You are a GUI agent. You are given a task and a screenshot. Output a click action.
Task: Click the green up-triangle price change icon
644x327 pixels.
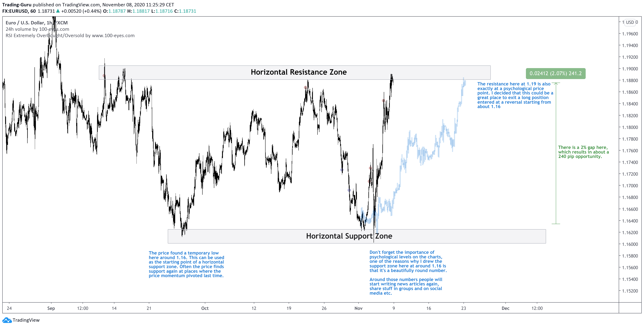pyautogui.click(x=58, y=11)
